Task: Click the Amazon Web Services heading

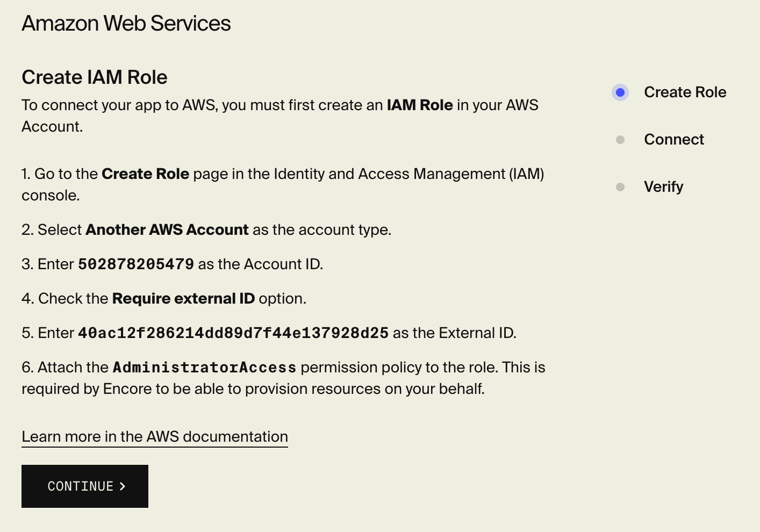Action: click(126, 23)
